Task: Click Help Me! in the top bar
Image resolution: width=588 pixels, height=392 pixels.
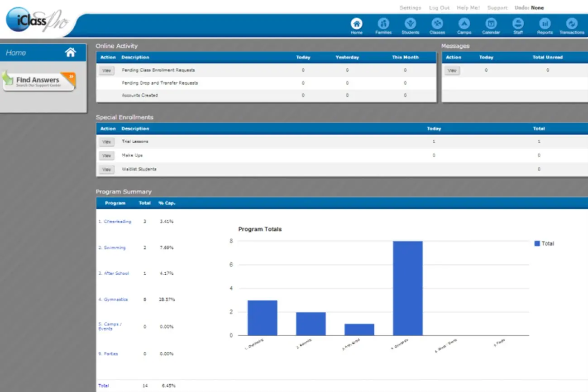Action: pos(468,8)
